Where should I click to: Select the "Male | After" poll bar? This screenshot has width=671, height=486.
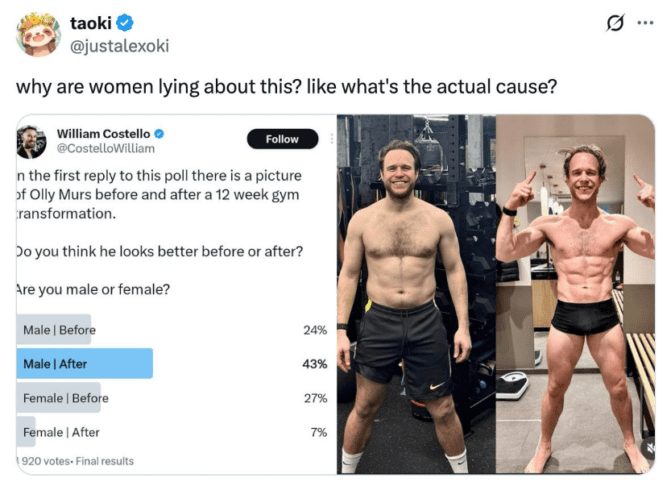point(85,364)
